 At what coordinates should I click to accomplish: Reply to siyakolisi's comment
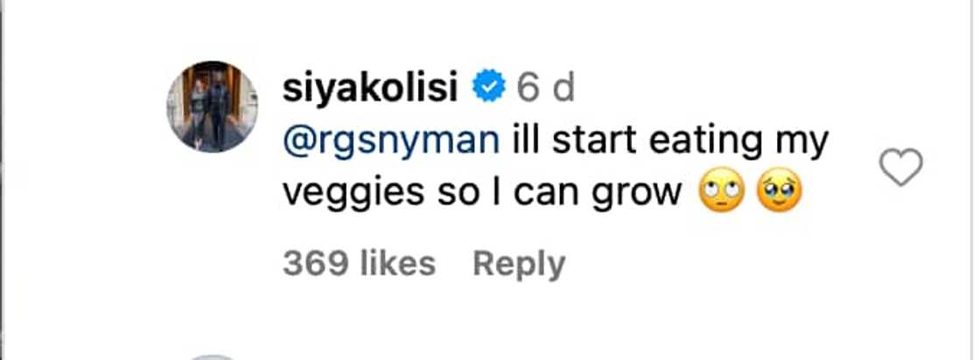point(519,263)
